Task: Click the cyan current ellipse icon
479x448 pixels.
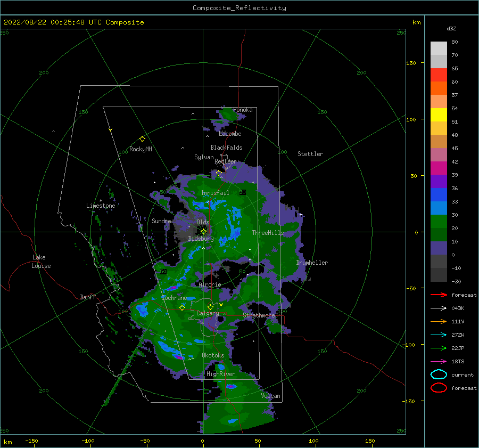Action: pyautogui.click(x=439, y=374)
